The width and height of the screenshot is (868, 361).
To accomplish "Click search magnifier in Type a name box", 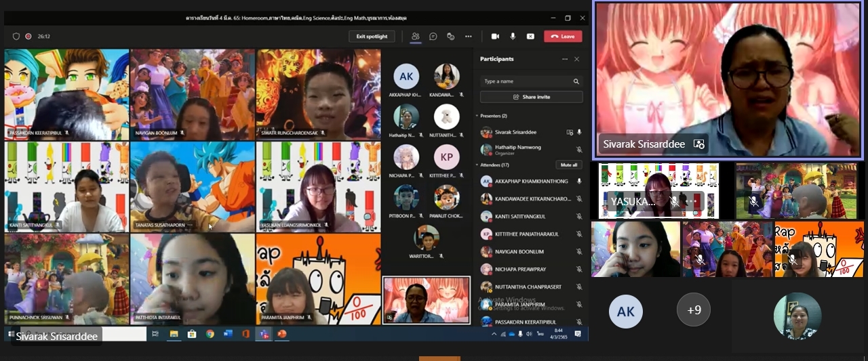I will (576, 81).
